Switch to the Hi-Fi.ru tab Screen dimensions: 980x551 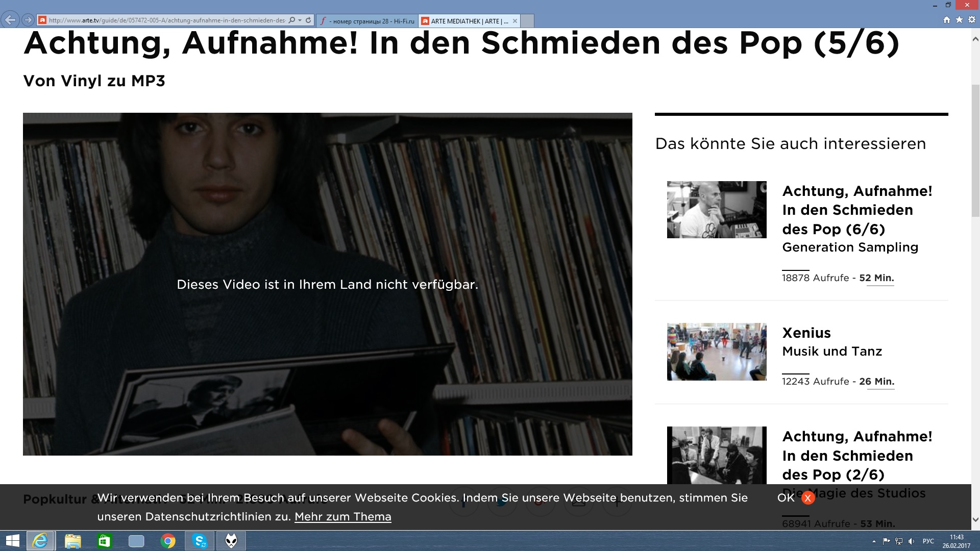367,21
